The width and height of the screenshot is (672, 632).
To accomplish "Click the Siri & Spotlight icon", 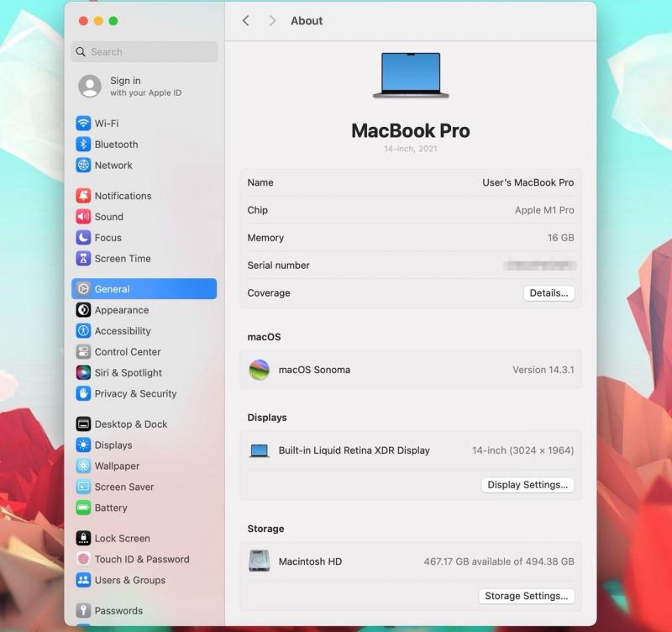I will pos(83,372).
